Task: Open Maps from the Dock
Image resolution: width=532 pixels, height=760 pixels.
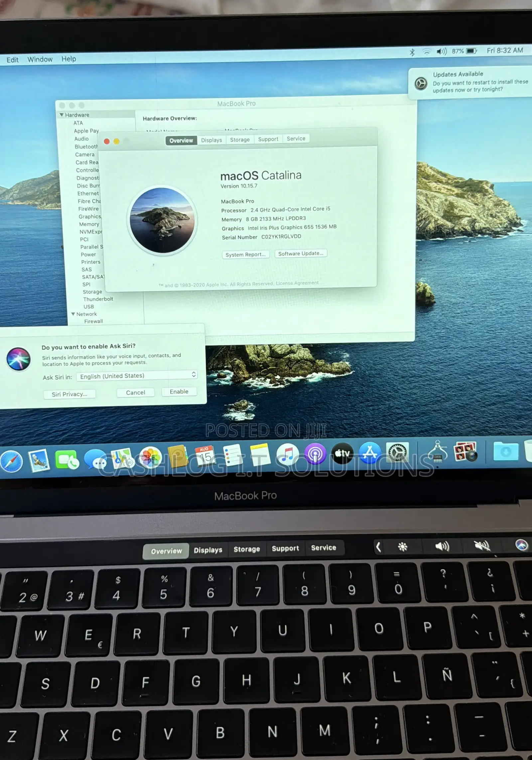Action: 122,459
